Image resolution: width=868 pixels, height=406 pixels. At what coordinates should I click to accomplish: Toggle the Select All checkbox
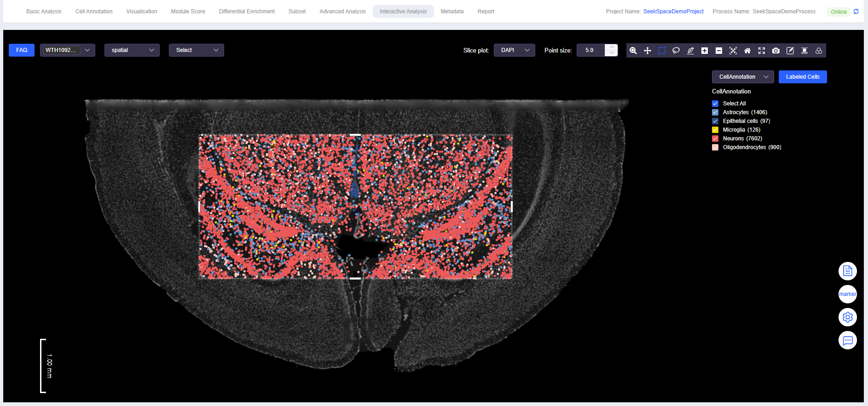[715, 104]
